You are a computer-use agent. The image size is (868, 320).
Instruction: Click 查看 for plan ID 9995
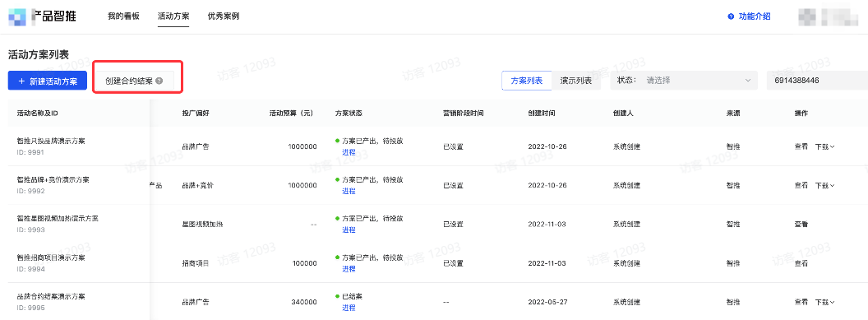click(x=801, y=302)
